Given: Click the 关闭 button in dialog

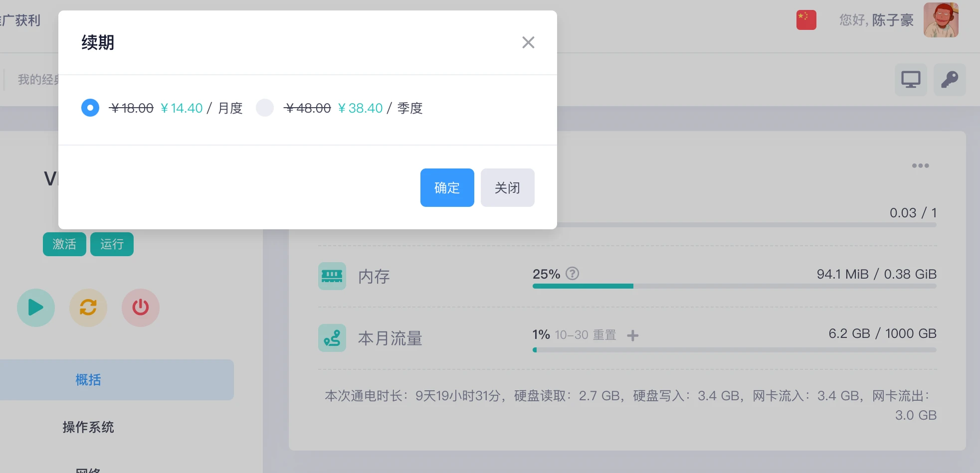Looking at the screenshot, I should point(507,187).
